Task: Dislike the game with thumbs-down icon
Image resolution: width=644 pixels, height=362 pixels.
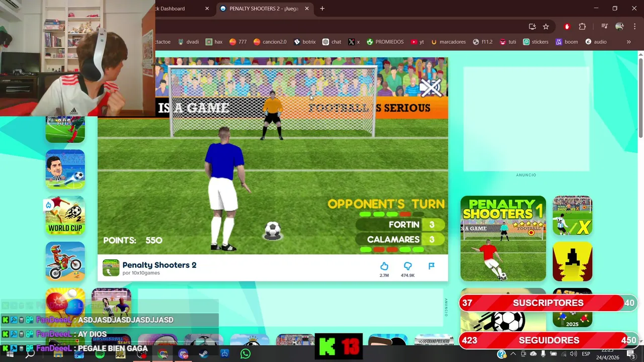Action: 408,266
